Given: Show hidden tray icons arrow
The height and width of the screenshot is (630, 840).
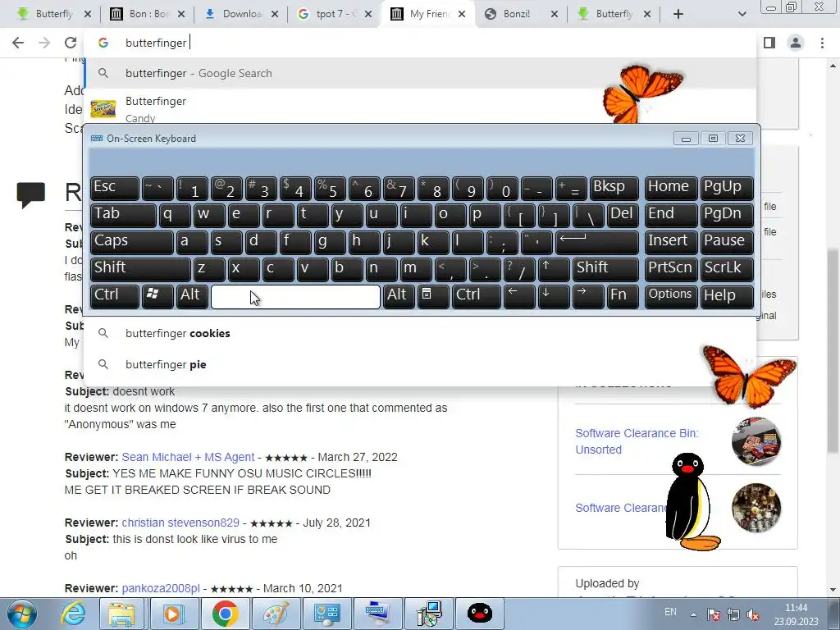Looking at the screenshot, I should (x=693, y=615).
